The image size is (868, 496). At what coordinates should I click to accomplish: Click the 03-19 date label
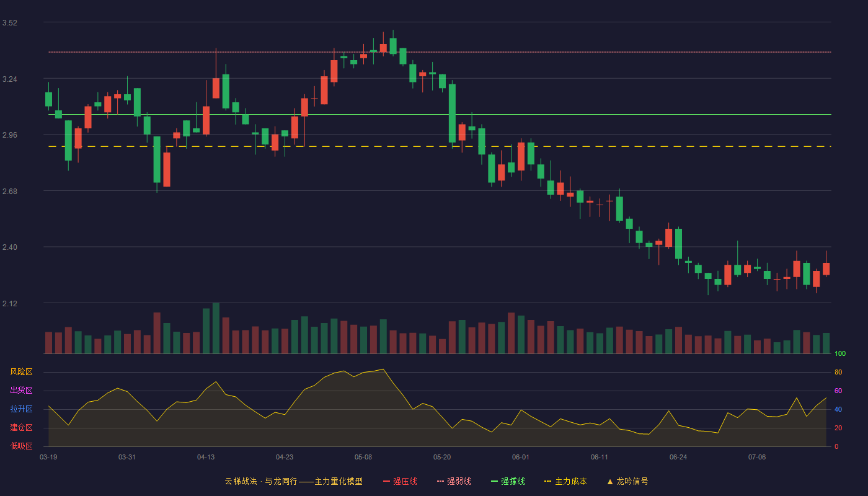coord(48,457)
